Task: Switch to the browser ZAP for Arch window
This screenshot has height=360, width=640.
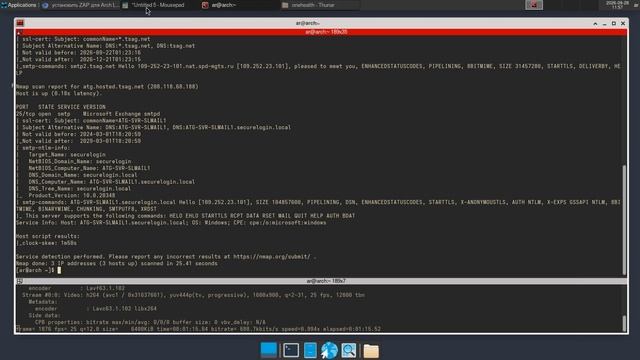Action: click(80, 5)
